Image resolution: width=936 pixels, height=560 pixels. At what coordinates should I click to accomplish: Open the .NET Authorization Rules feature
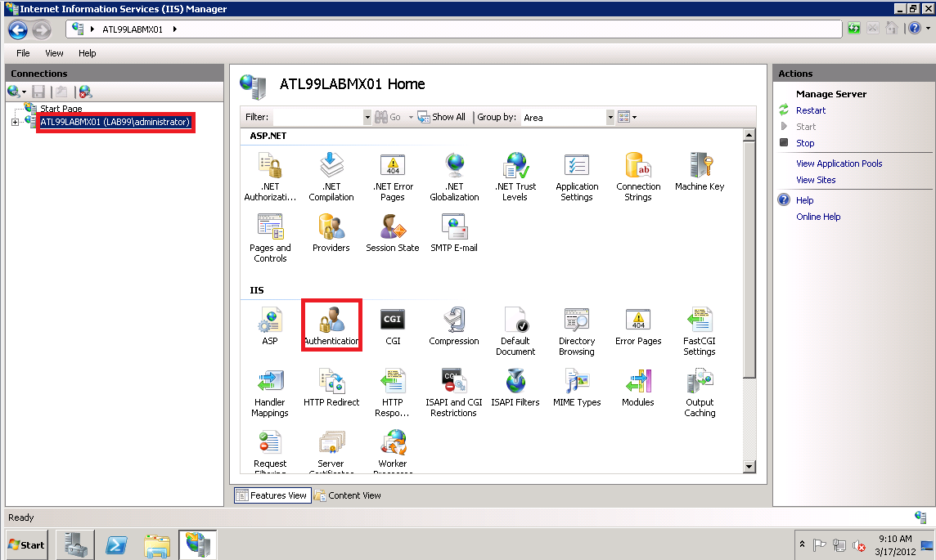(x=270, y=177)
